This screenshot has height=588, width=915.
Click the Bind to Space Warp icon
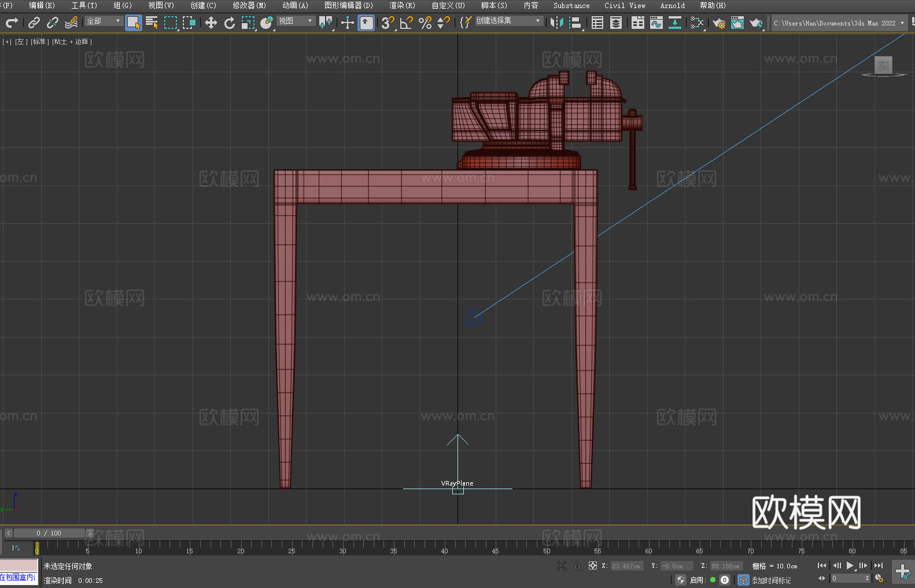pos(71,23)
